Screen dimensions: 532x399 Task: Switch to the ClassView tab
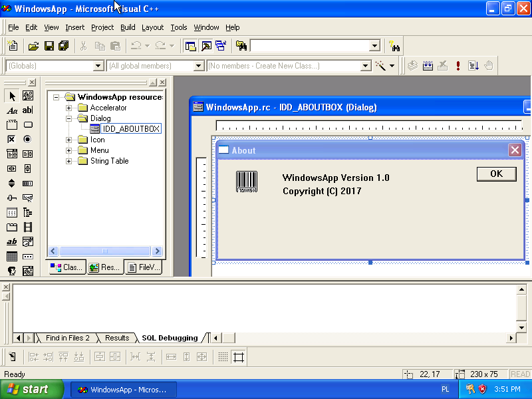(x=67, y=267)
